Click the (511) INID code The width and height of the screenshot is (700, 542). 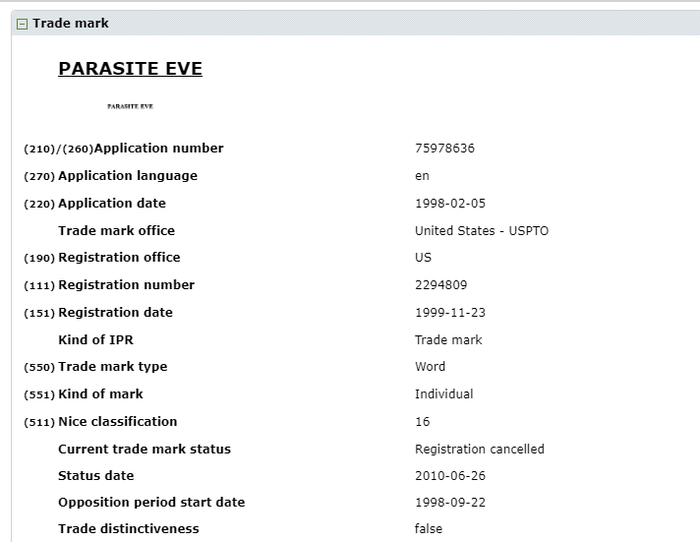[39, 423]
